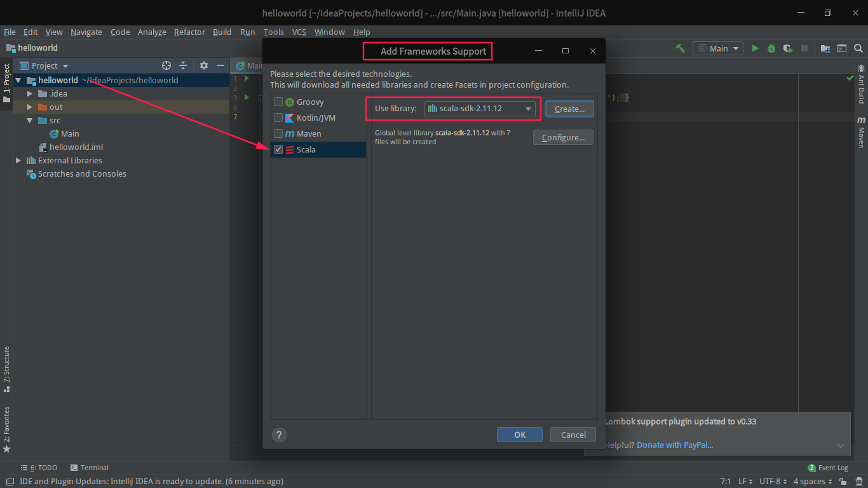The width and height of the screenshot is (868, 488).
Task: Open the Tools menu
Action: point(274,32)
